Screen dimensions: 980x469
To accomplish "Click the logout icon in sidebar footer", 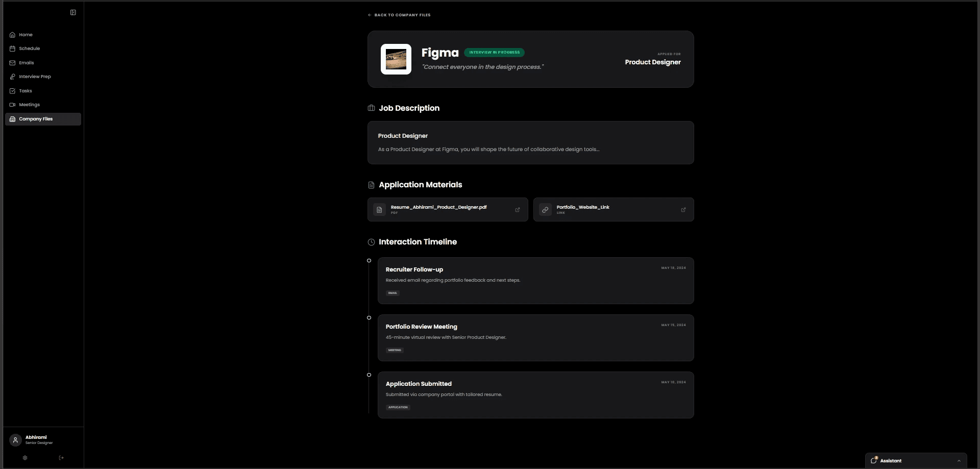I will pos(61,458).
